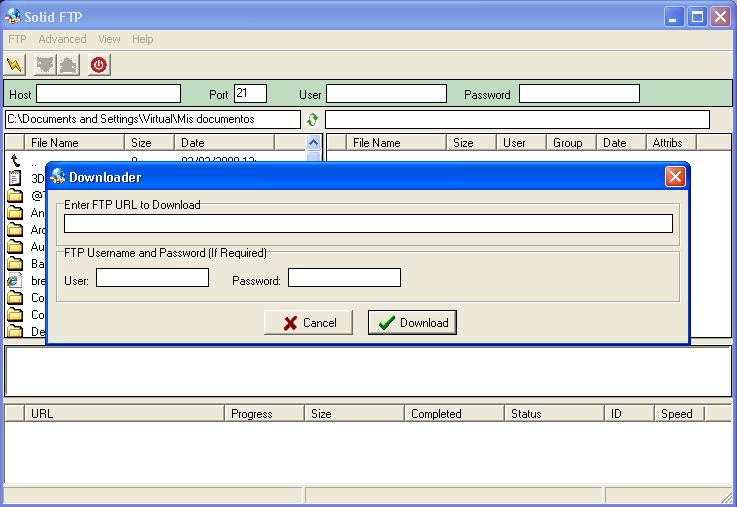Open the View menu

(x=109, y=39)
